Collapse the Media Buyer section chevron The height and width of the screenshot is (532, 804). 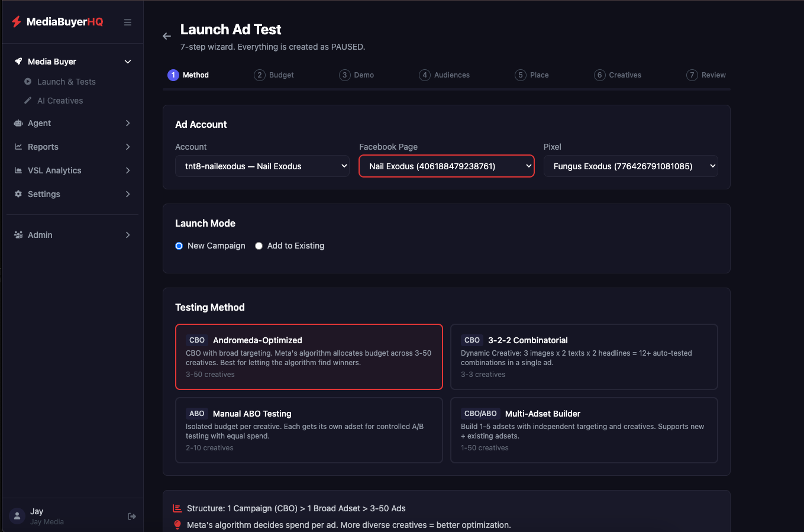pos(128,62)
